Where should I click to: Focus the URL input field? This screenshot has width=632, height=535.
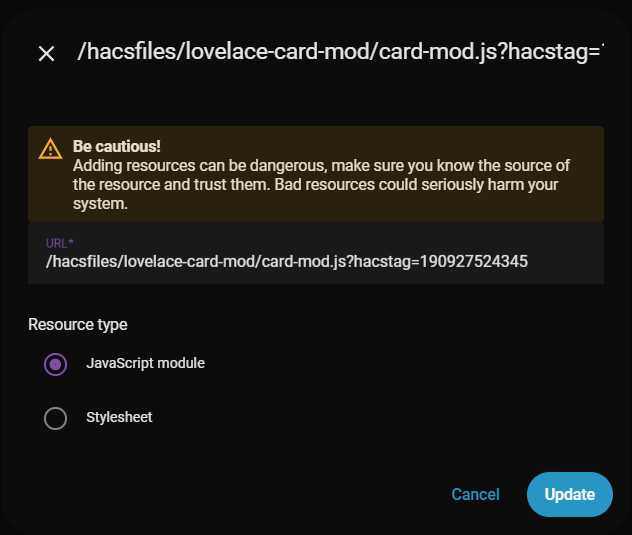coord(316,254)
